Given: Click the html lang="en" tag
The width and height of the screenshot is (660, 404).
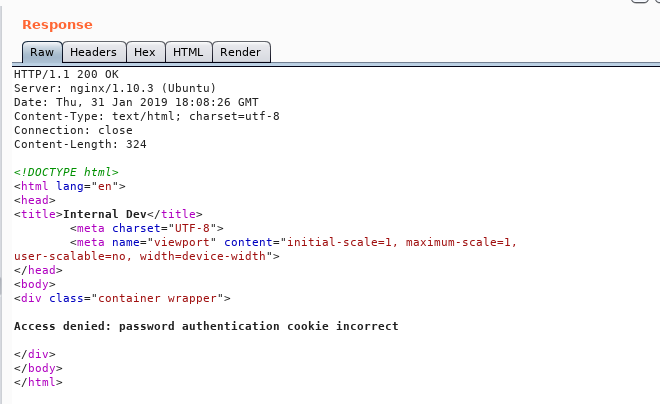Looking at the screenshot, I should point(69,186).
